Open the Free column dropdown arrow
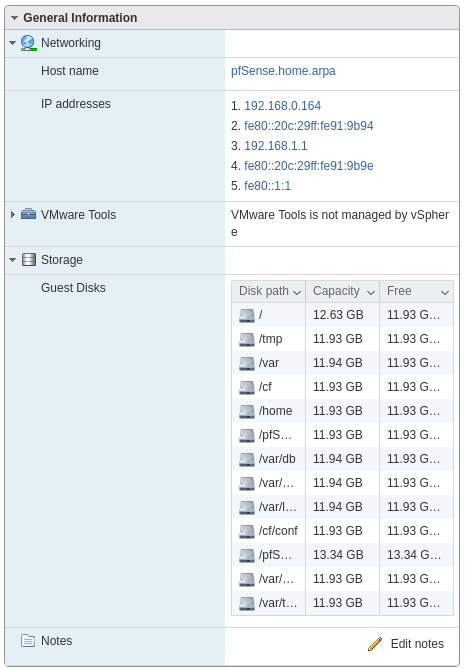 (x=445, y=292)
